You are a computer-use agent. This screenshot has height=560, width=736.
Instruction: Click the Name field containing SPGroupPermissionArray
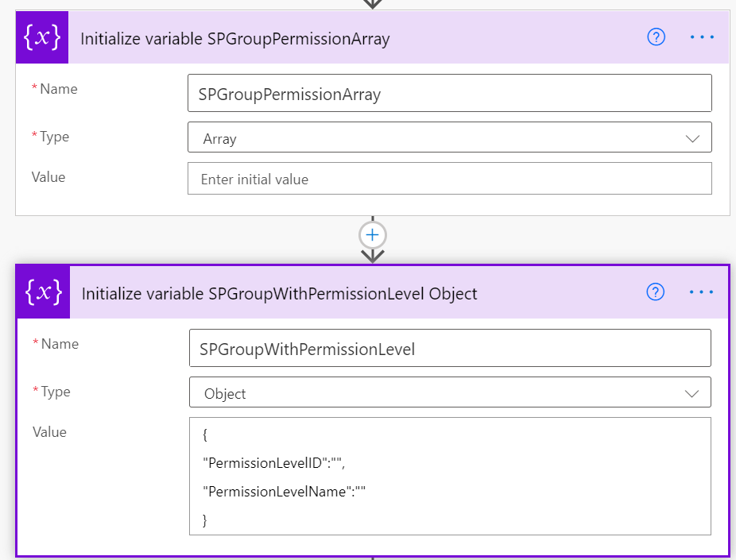(449, 92)
